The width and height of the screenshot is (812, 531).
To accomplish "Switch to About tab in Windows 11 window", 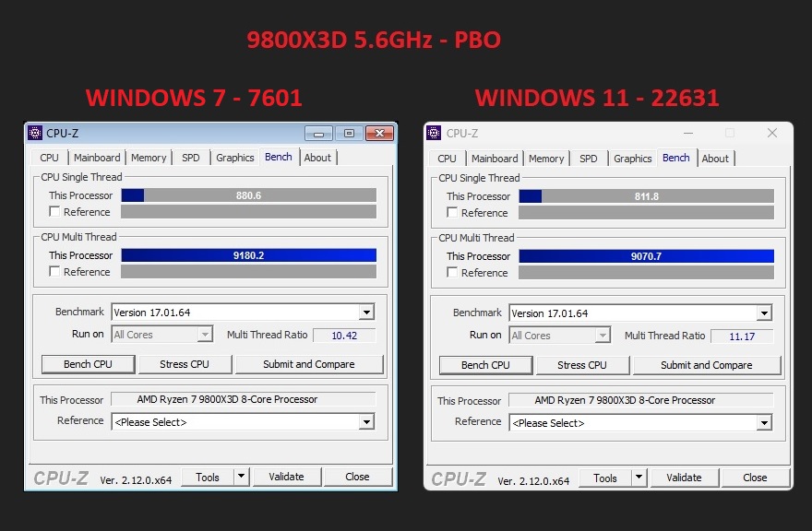I will click(x=715, y=159).
